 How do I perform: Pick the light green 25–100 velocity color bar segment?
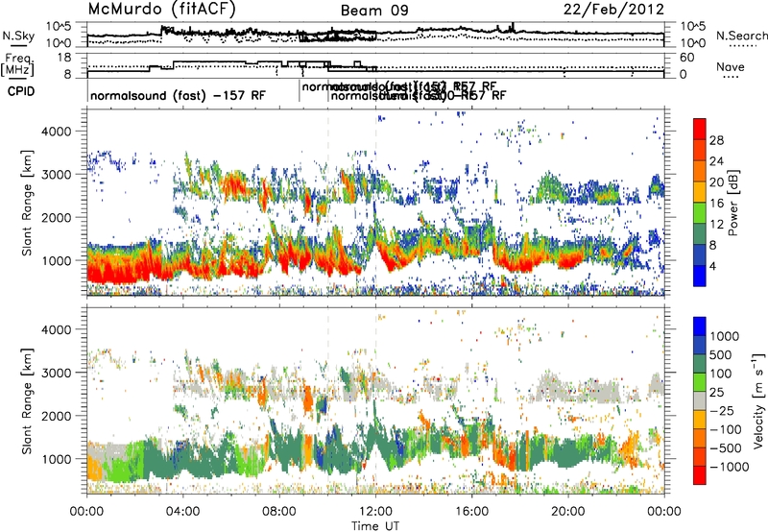pos(700,382)
